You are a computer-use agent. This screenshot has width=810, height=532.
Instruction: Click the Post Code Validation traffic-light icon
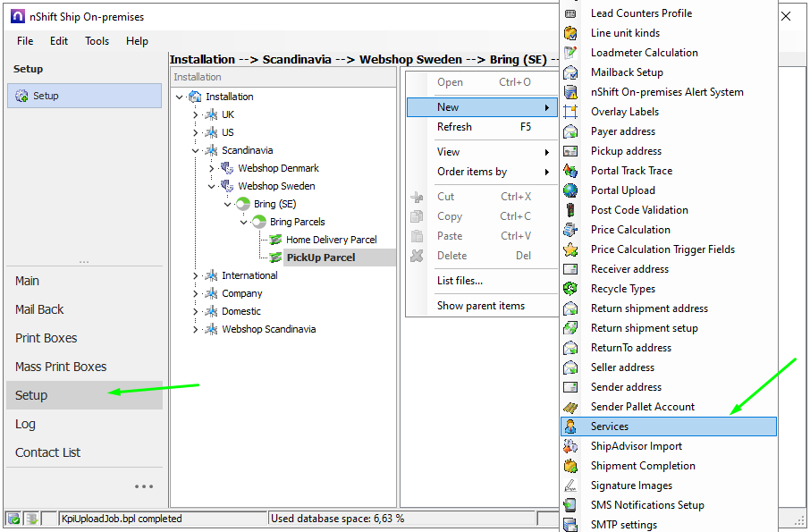click(570, 209)
